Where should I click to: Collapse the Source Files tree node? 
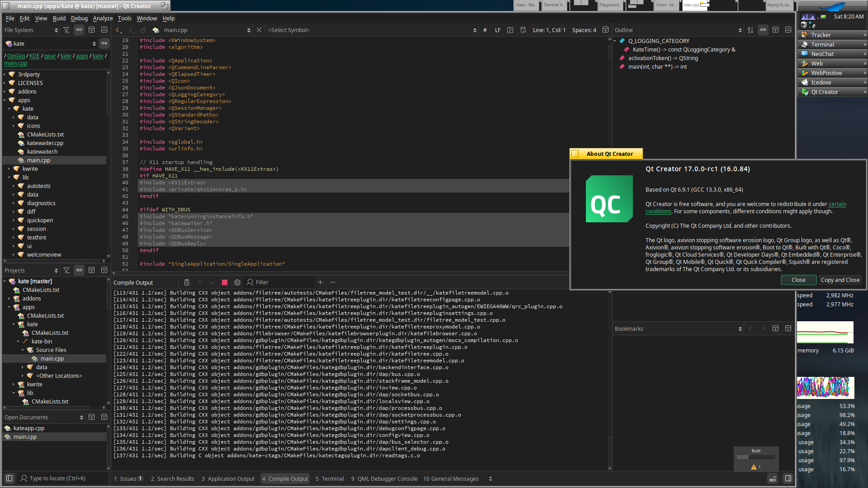[23, 350]
